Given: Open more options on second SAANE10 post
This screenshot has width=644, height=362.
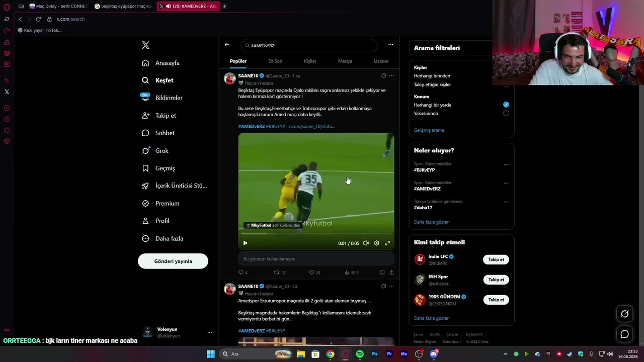Looking at the screenshot, I should tap(391, 286).
